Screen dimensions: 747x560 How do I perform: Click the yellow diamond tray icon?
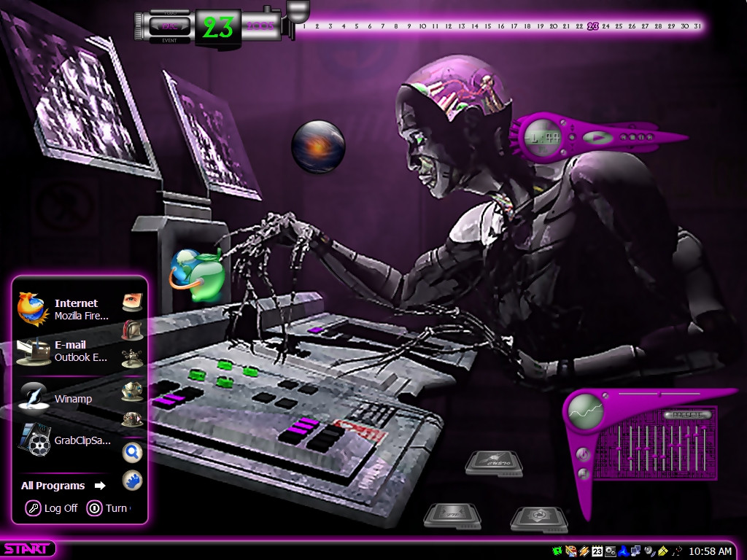(x=662, y=551)
